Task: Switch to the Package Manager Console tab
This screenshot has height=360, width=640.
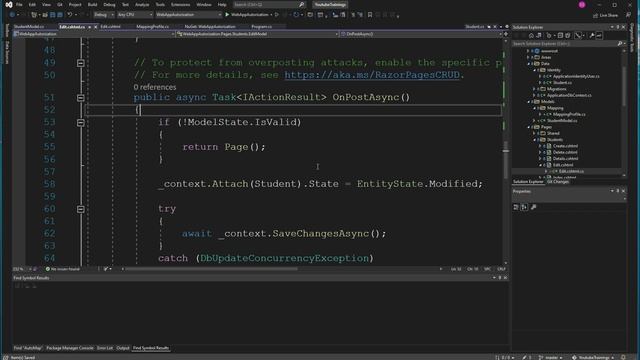Action: click(x=70, y=348)
